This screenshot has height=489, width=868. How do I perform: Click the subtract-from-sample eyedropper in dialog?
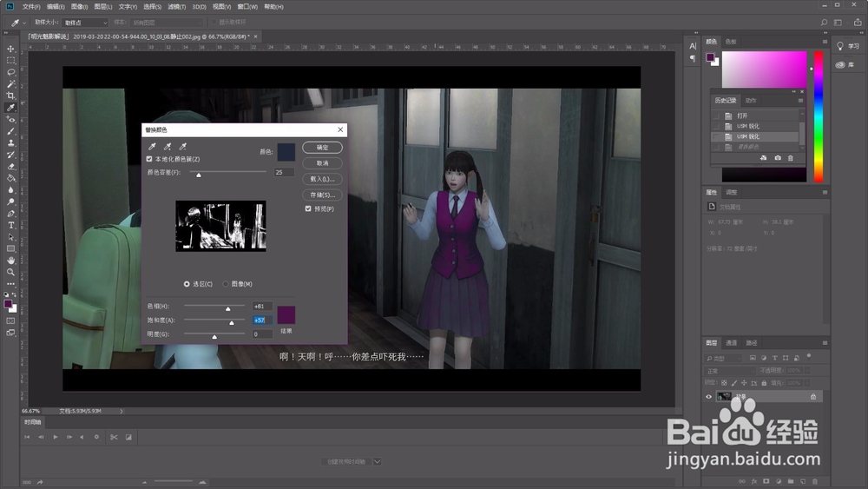click(x=182, y=147)
